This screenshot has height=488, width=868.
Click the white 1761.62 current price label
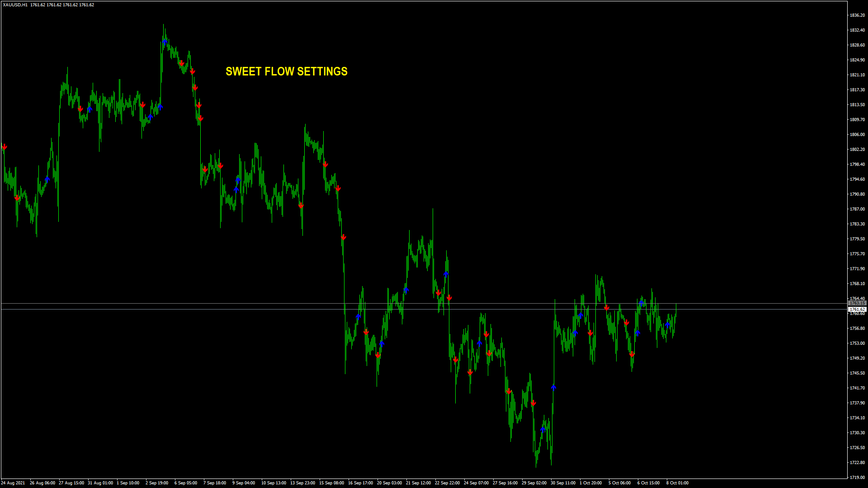click(x=857, y=310)
